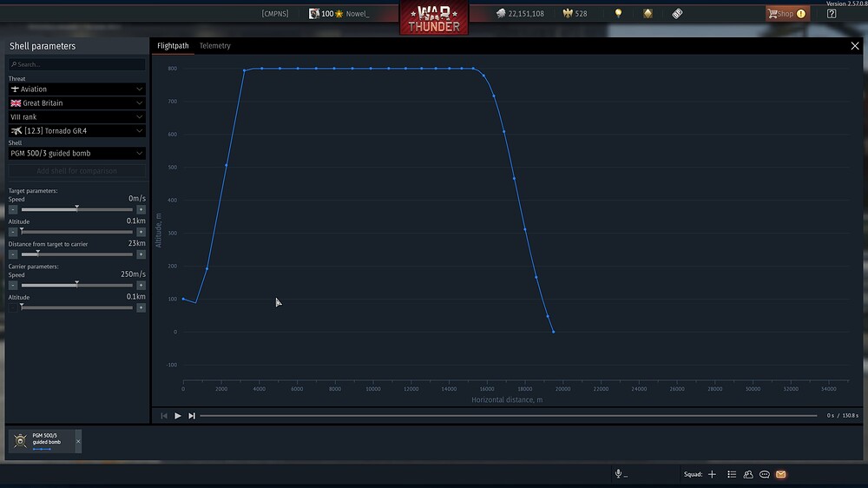Click the War Thunder logo
Viewport: 868px width, 488px height.
[x=434, y=17]
